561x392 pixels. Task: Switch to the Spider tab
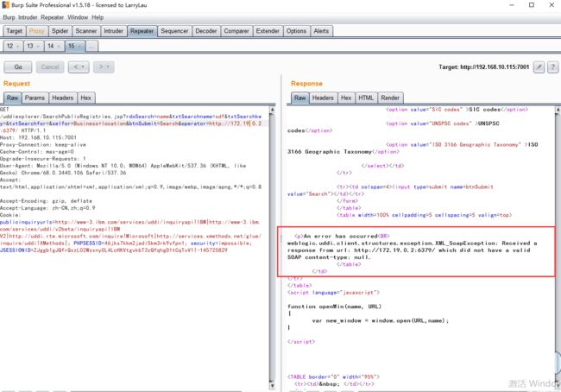(x=60, y=31)
